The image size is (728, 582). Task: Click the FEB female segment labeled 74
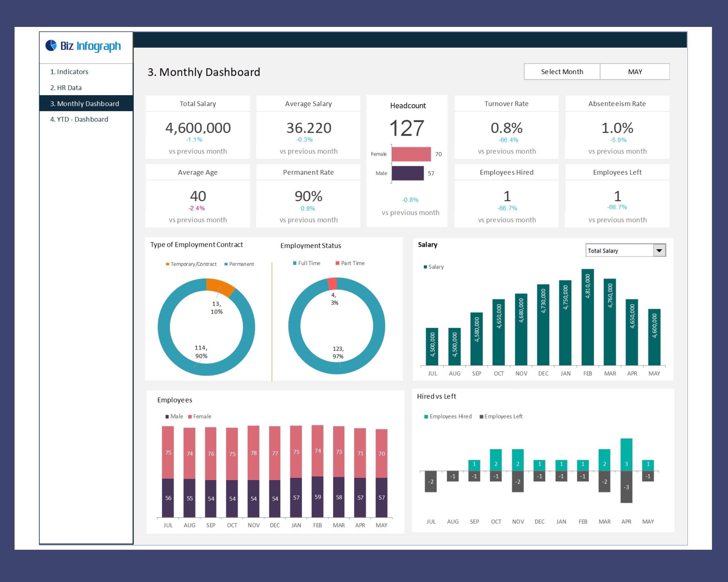pyautogui.click(x=317, y=451)
